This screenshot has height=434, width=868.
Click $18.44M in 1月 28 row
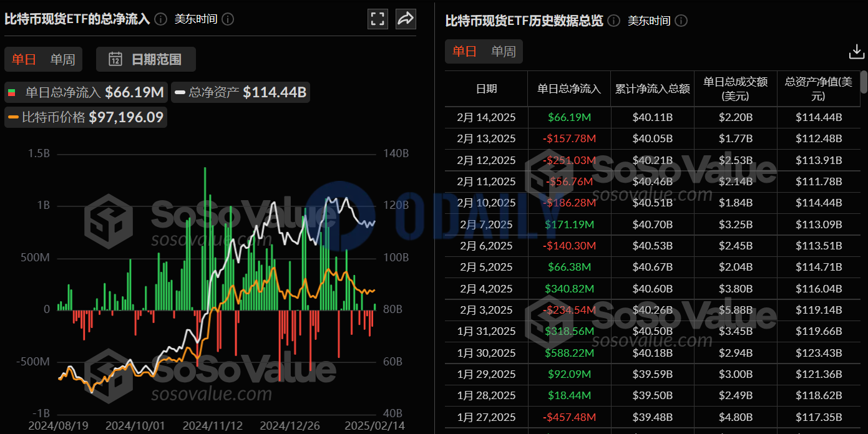pyautogui.click(x=569, y=395)
